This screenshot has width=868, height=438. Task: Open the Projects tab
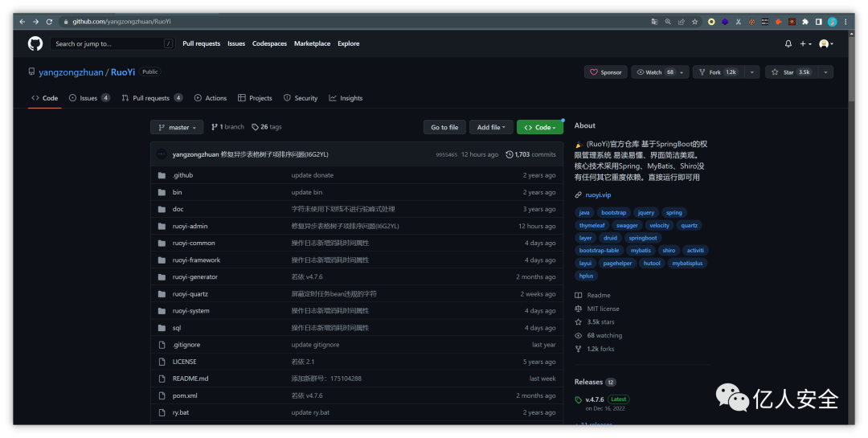256,98
